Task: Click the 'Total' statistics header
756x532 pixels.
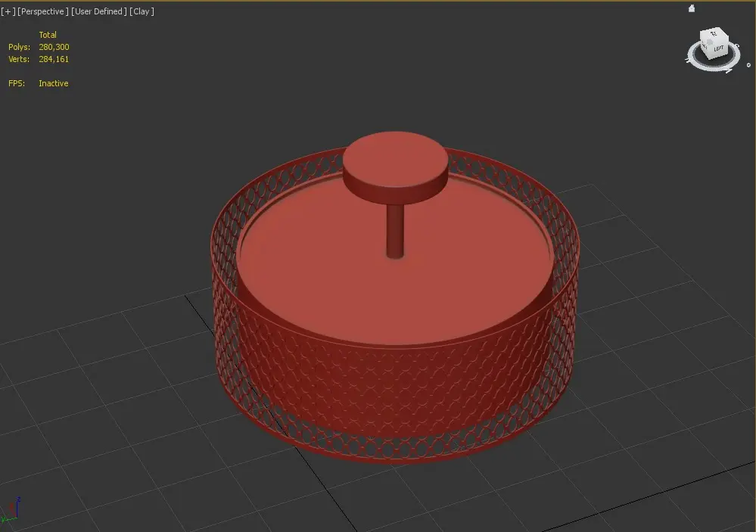Action: [48, 35]
